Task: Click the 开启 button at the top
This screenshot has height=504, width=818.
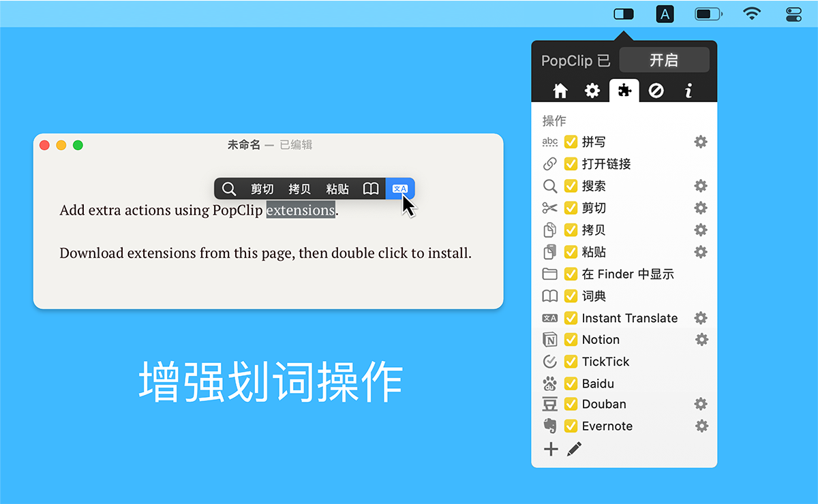Action: coord(664,60)
